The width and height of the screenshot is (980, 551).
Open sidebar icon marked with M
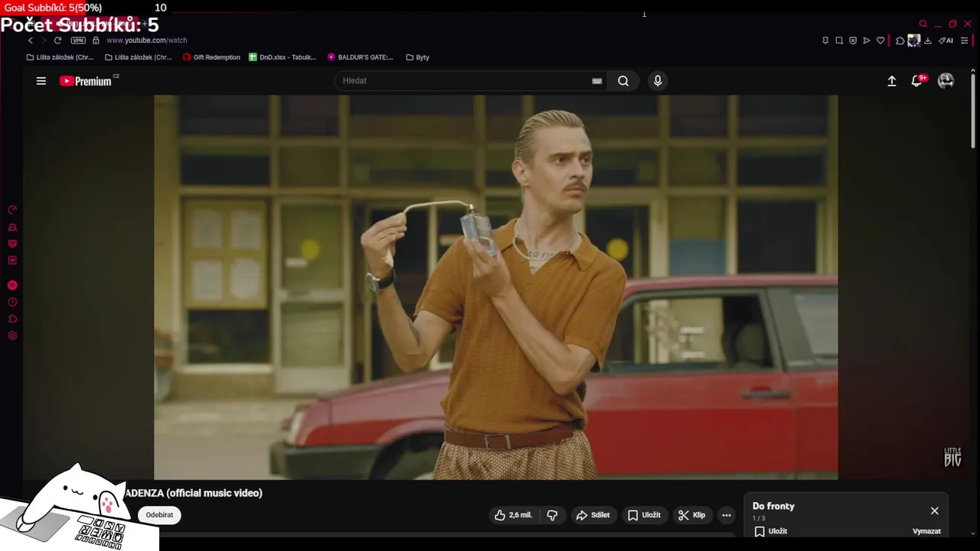click(x=12, y=260)
